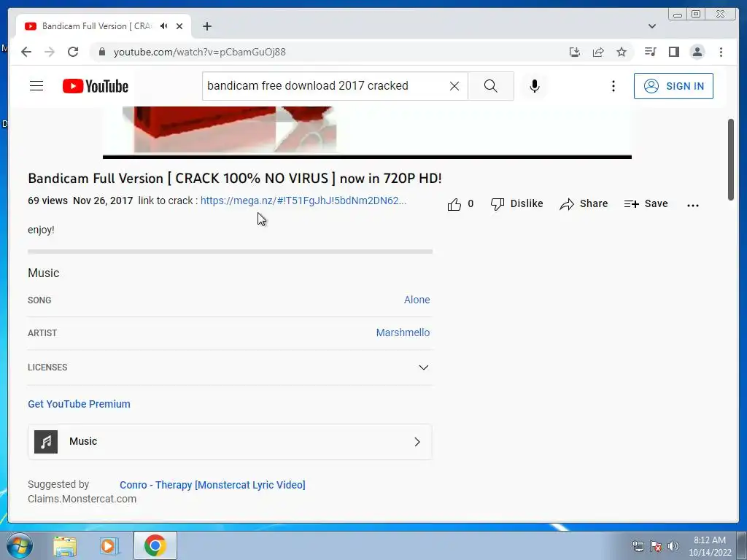Expand the LICENSES row chevron

coord(423,367)
